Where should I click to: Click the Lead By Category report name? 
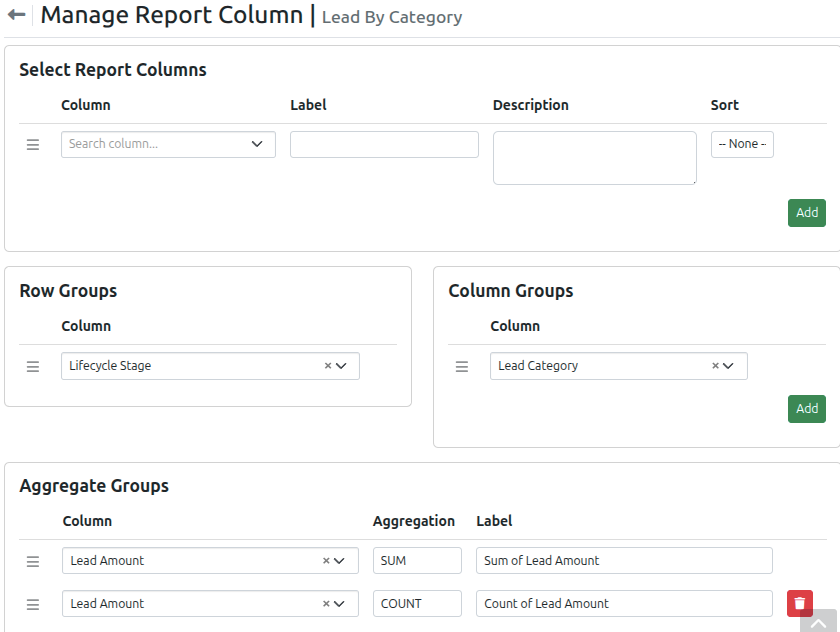[x=392, y=17]
